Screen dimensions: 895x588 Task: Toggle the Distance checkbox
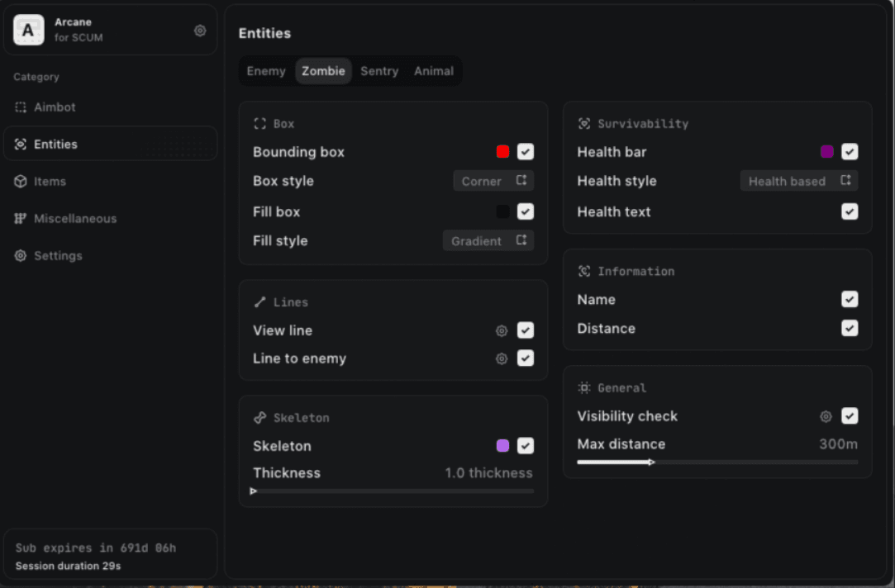850,329
